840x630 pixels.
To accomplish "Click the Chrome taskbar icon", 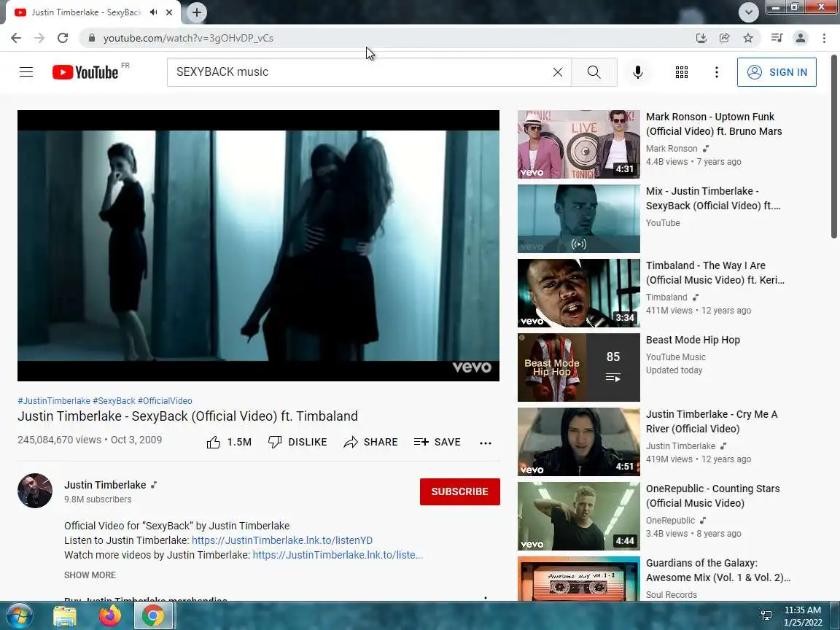I will [153, 616].
